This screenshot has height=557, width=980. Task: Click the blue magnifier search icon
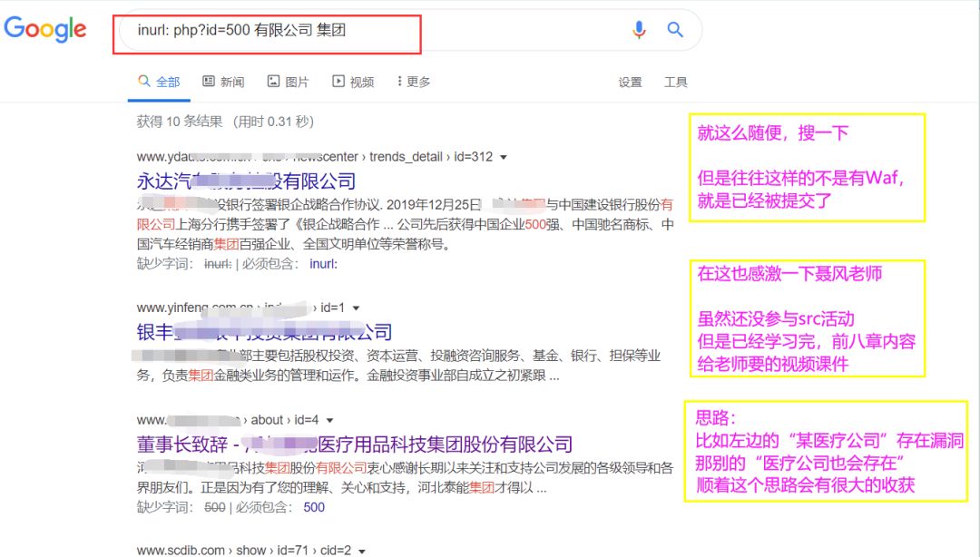pyautogui.click(x=675, y=30)
